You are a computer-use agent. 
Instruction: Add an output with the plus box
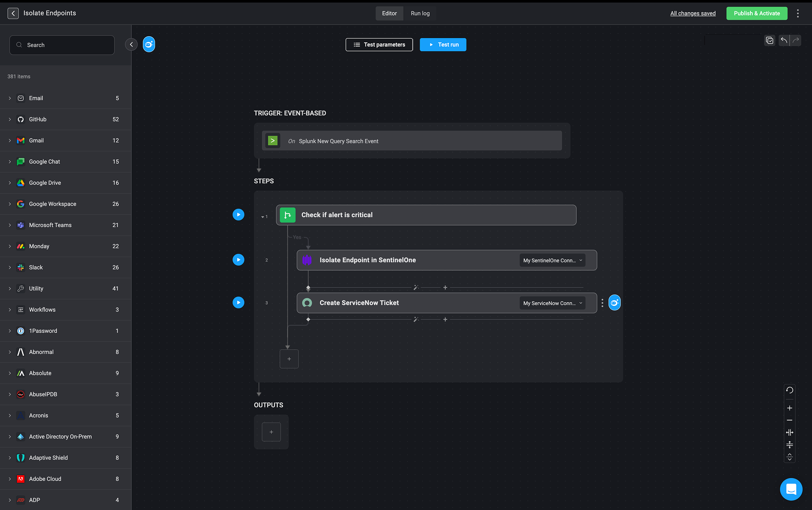coord(271,432)
